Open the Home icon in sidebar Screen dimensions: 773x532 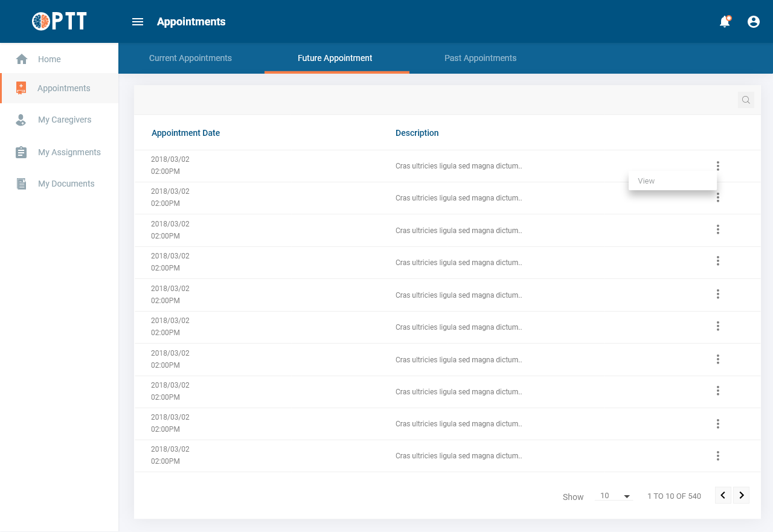[22, 59]
